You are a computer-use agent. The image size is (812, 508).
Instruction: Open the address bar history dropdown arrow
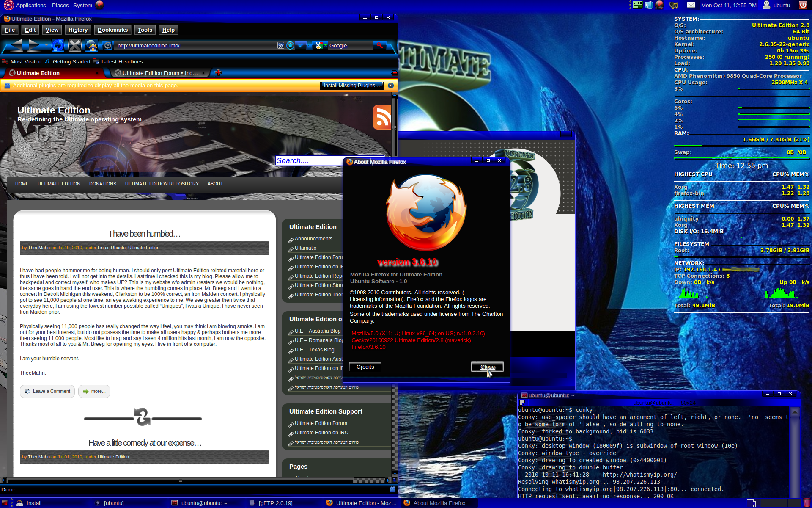tap(301, 45)
